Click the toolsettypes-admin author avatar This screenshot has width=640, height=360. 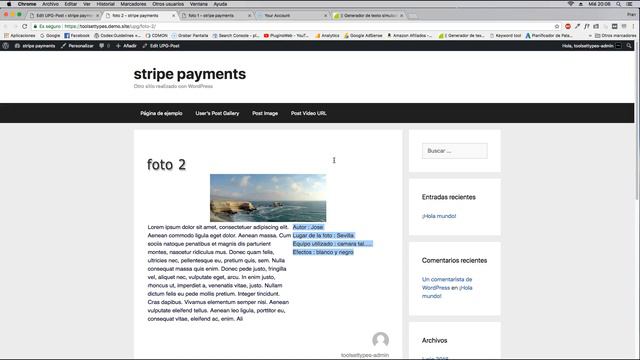pos(380,340)
